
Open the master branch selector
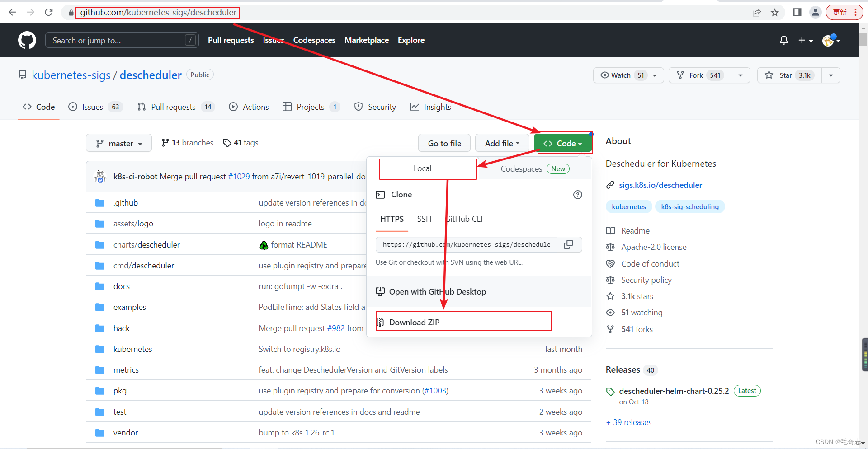tap(119, 143)
